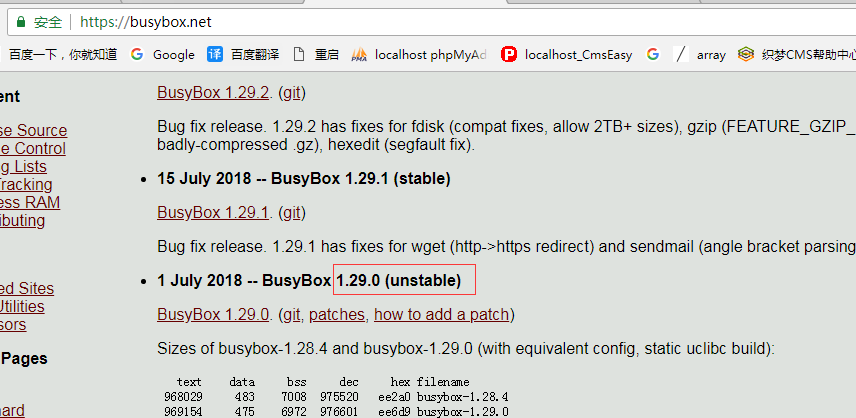Open the sidebar link ending 'se Source'
Image resolution: width=856 pixels, height=418 pixels.
33,130
